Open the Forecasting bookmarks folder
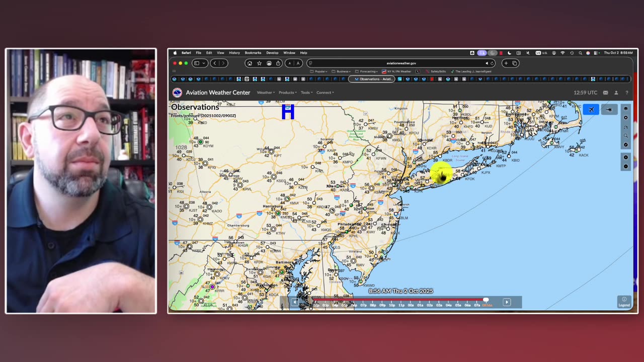The image size is (644, 362). [x=366, y=71]
